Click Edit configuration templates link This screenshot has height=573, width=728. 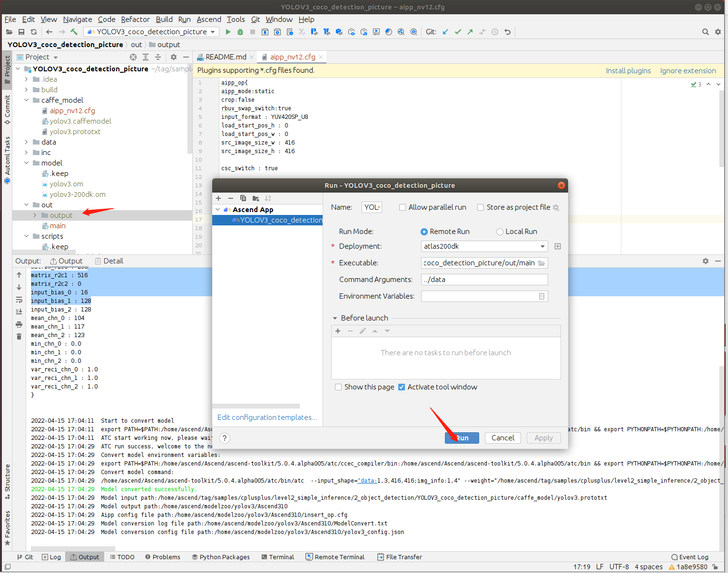pyautogui.click(x=267, y=418)
